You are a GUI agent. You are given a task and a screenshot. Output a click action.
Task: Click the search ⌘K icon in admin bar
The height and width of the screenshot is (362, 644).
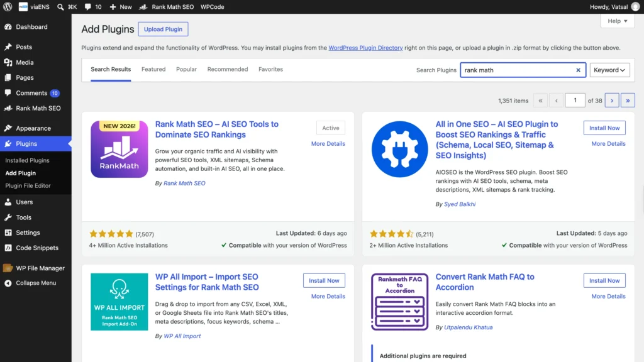(67, 6)
